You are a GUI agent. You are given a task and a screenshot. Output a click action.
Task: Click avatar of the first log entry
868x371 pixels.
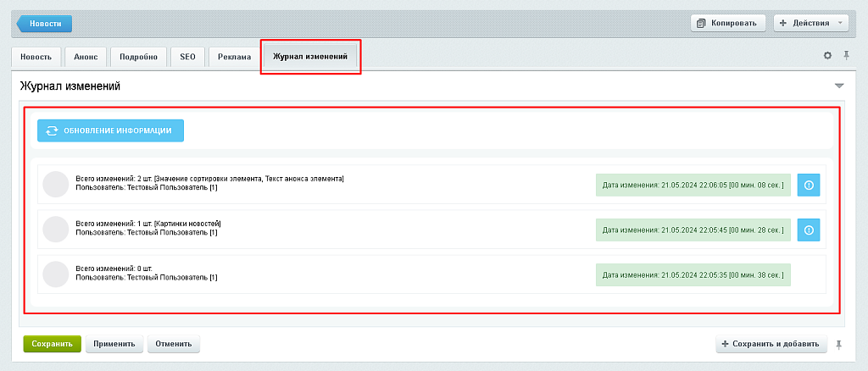55,184
